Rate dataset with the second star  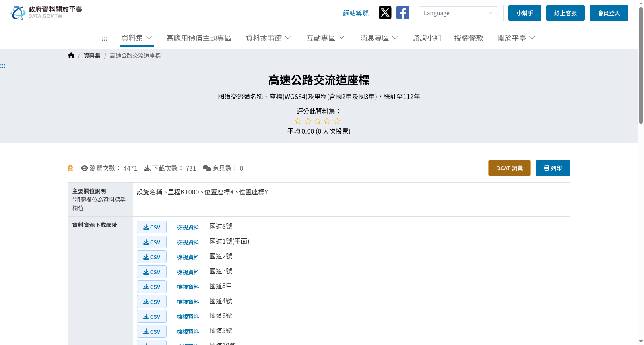308,121
